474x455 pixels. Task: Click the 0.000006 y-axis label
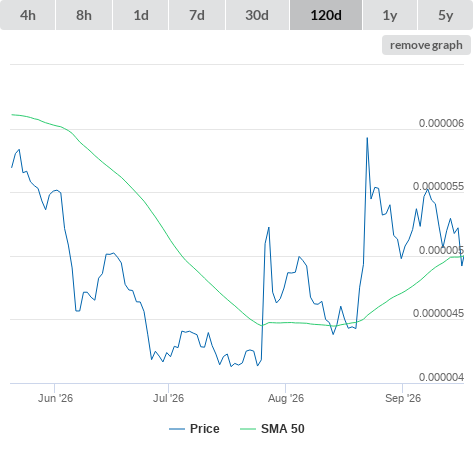pyautogui.click(x=441, y=123)
